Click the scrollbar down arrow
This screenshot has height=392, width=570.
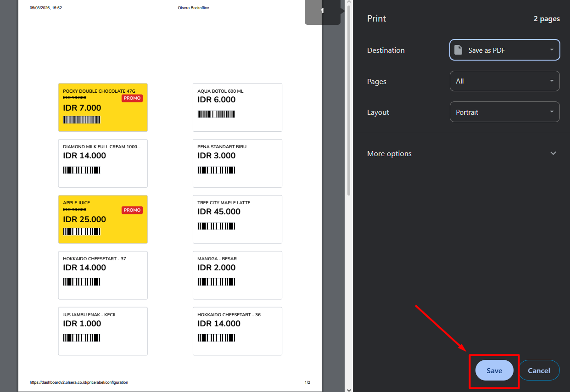pyautogui.click(x=349, y=389)
